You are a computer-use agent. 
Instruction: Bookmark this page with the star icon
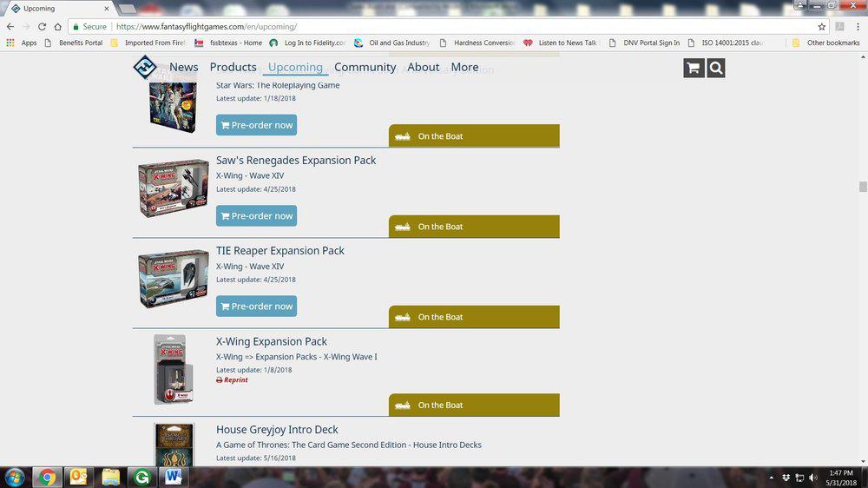pos(821,27)
